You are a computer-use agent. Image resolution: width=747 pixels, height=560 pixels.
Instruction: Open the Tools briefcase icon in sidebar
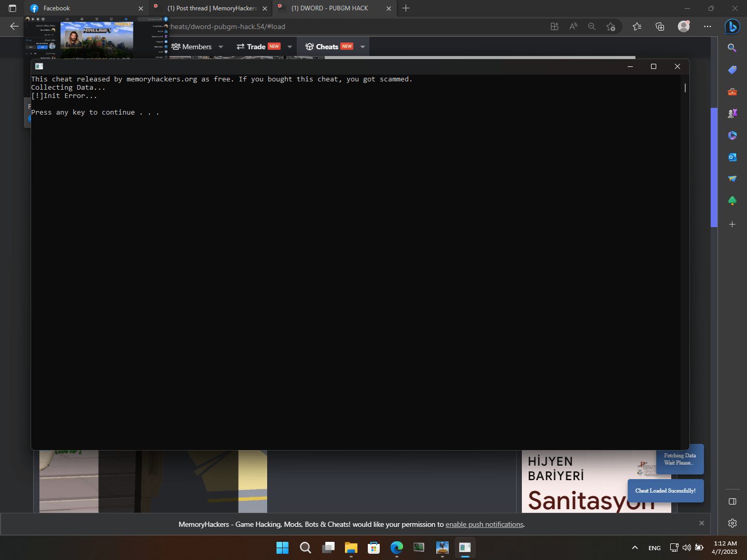coord(732,91)
